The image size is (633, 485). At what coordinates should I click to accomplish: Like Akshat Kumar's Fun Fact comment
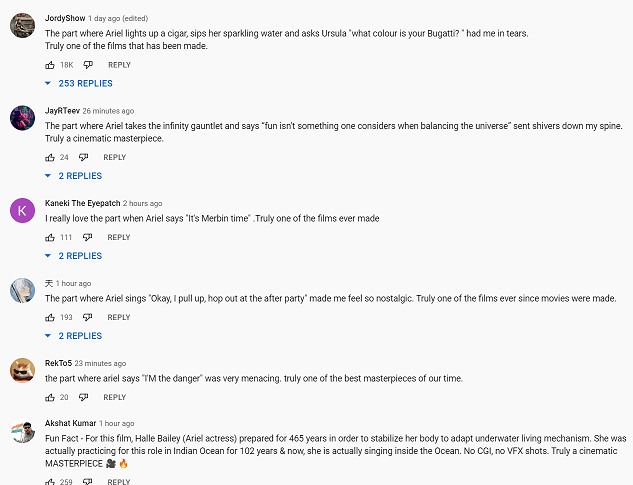(x=50, y=481)
